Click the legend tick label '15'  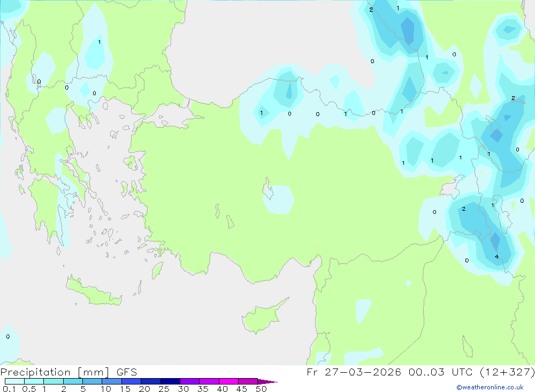125,389
